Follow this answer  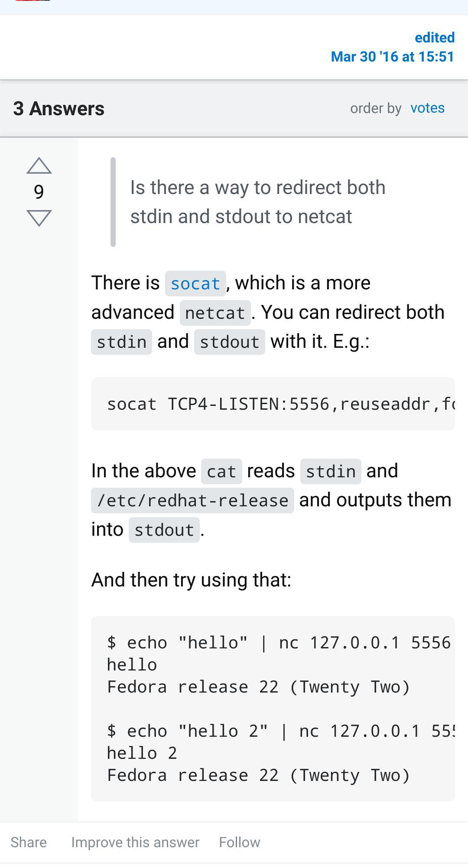coord(239,842)
